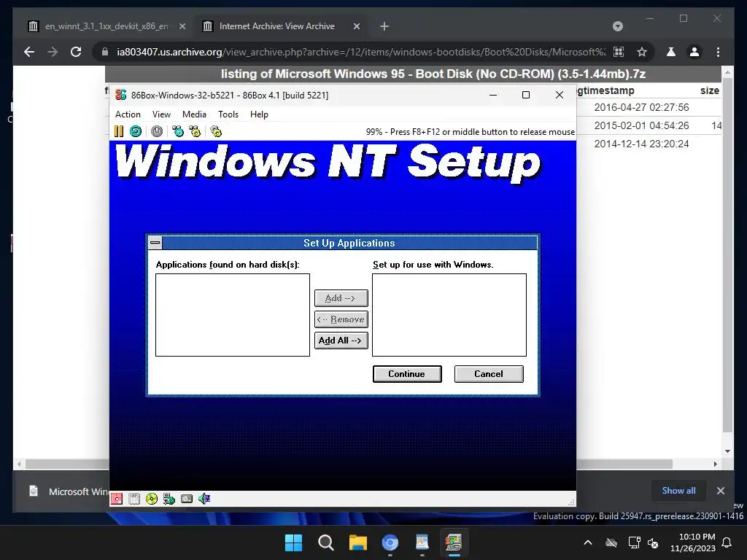Viewport: 747px width, 560px height.
Task: Send Ctrl+Alt+Del via 86Box toolbar icon
Action: point(178,131)
